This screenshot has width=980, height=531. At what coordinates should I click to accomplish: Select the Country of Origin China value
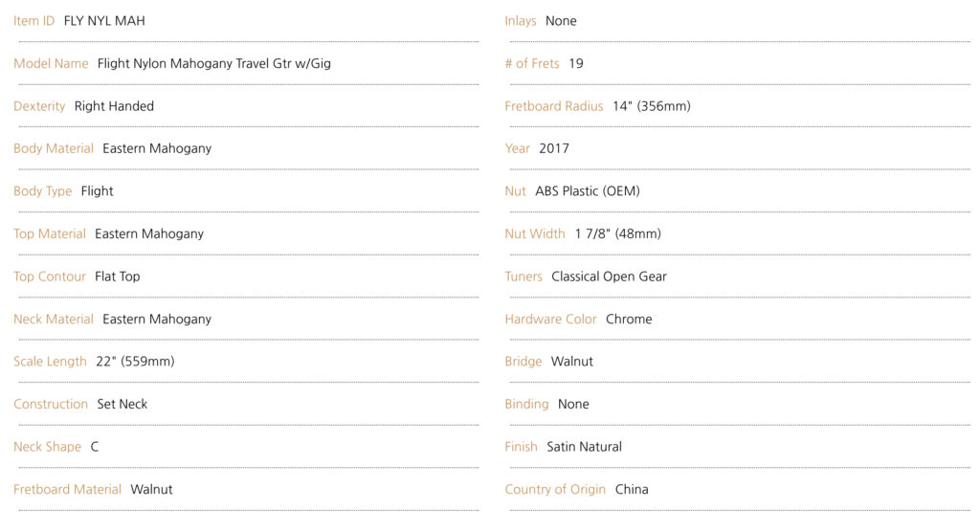point(632,489)
